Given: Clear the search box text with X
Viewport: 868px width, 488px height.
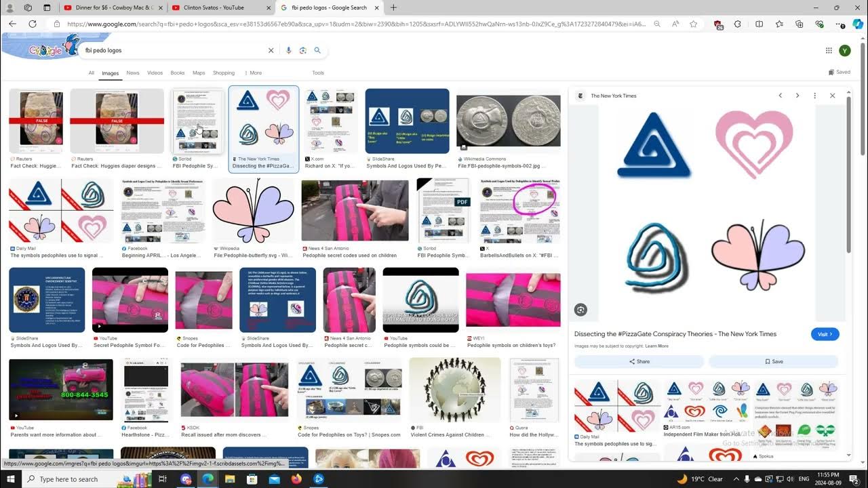Looking at the screenshot, I should [271, 50].
